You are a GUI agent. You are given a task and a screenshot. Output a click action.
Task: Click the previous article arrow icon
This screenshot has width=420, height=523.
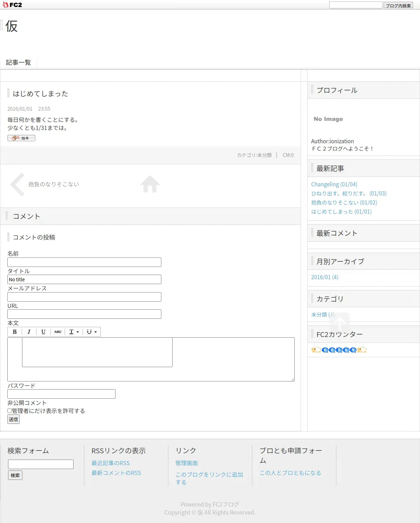coord(17,184)
